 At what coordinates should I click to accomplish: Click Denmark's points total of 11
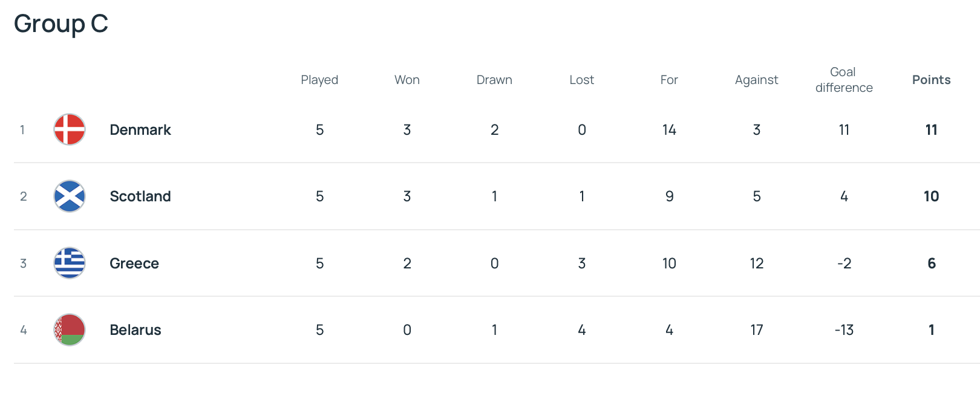click(932, 130)
